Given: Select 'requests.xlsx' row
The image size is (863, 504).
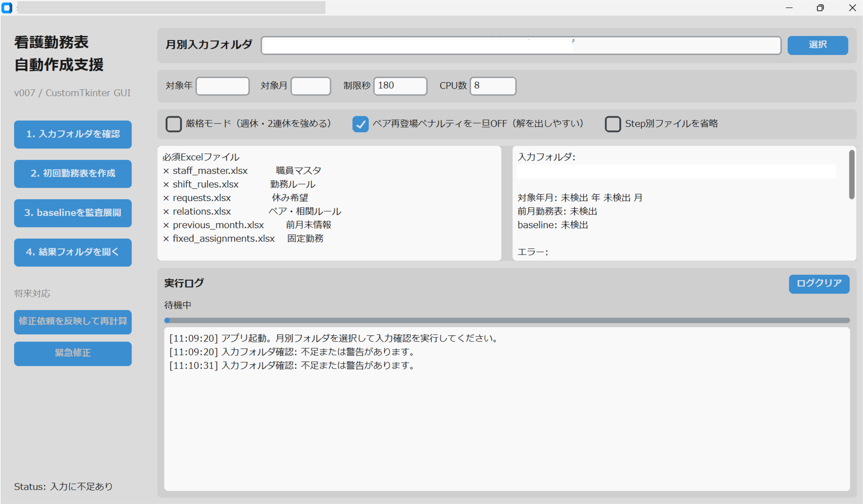Looking at the screenshot, I should (236, 197).
